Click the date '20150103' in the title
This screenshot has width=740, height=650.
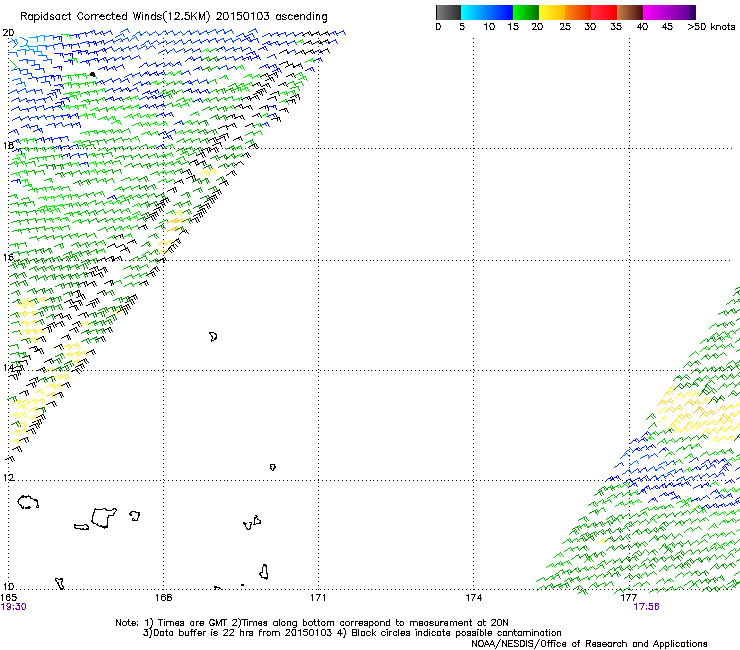click(243, 16)
